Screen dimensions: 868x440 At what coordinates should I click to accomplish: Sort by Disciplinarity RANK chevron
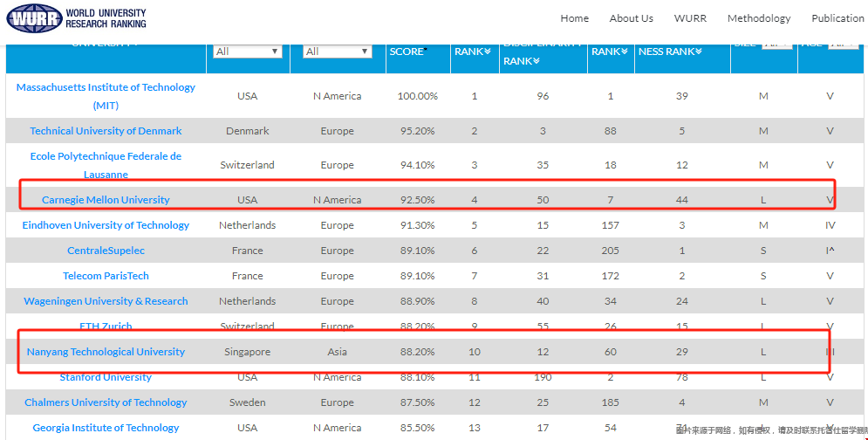click(x=537, y=61)
